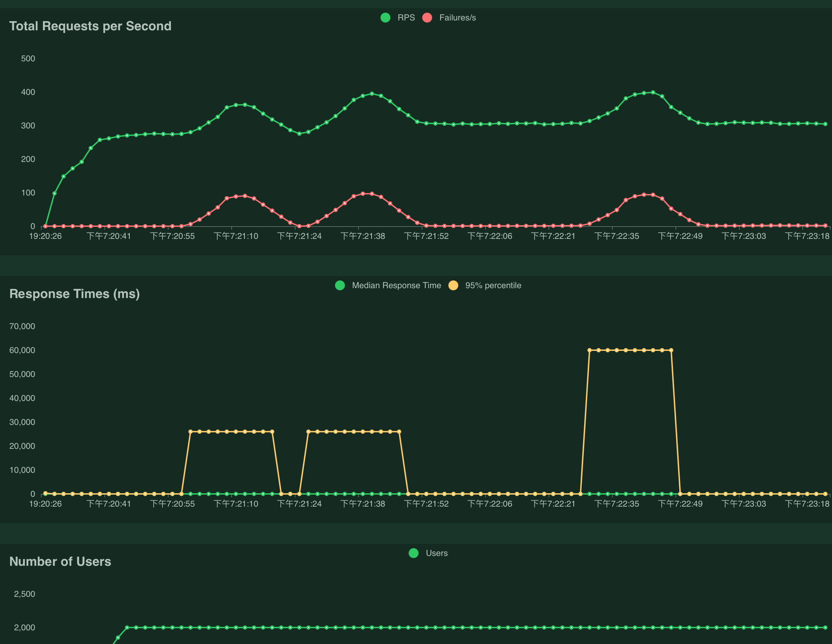This screenshot has width=832, height=644.
Task: Click the green Users legend dot
Action: click(413, 553)
